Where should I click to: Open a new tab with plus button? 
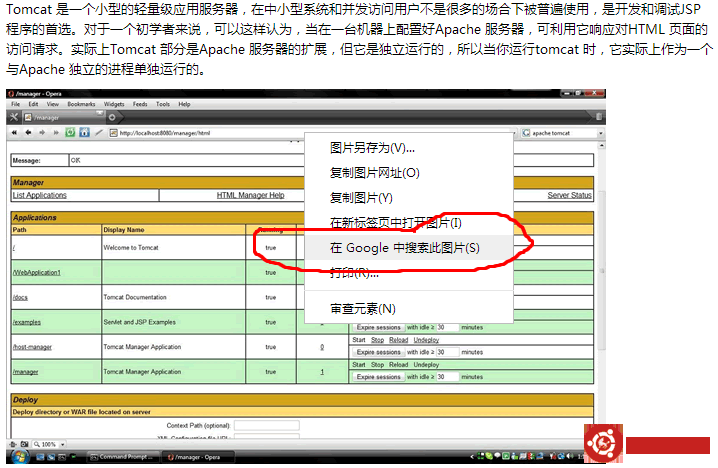click(110, 117)
